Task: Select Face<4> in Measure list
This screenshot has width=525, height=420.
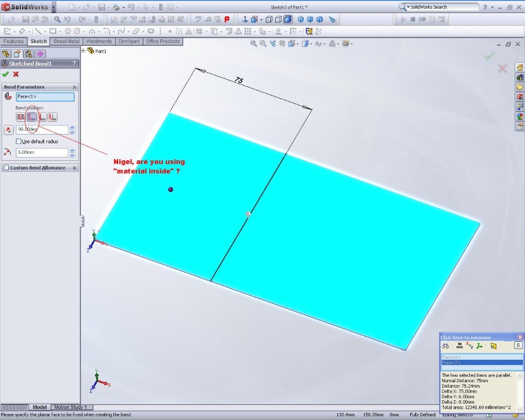Action: click(482, 357)
